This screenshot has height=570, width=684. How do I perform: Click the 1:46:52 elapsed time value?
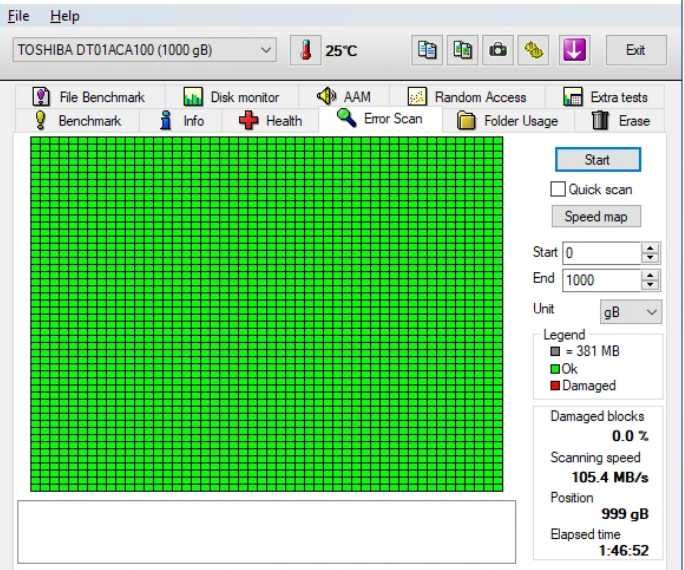click(624, 550)
